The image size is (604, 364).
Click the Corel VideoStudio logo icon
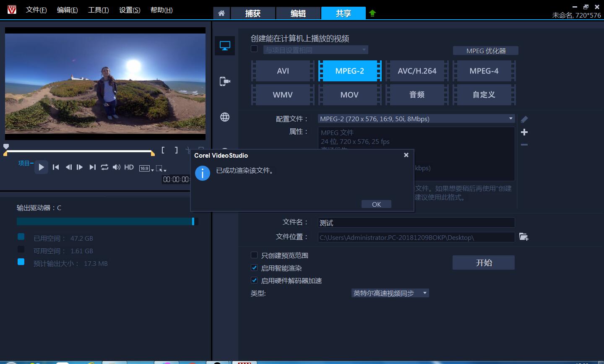pos(12,9)
